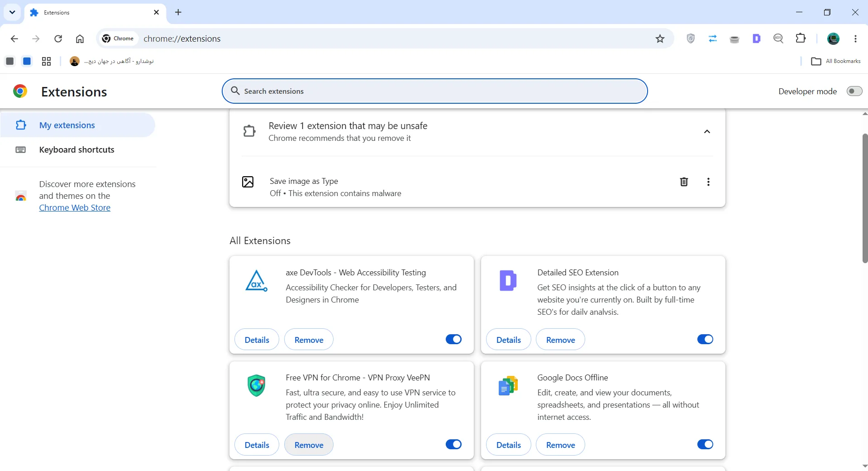Image resolution: width=868 pixels, height=471 pixels.
Task: Remove Google Docs Offline extension
Action: 560,445
